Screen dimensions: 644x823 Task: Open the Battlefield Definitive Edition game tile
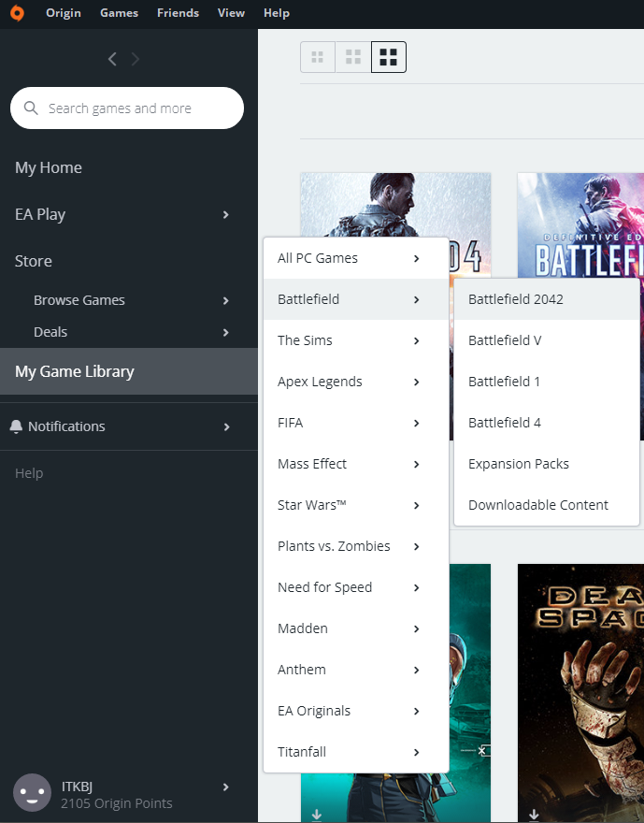coord(580,225)
